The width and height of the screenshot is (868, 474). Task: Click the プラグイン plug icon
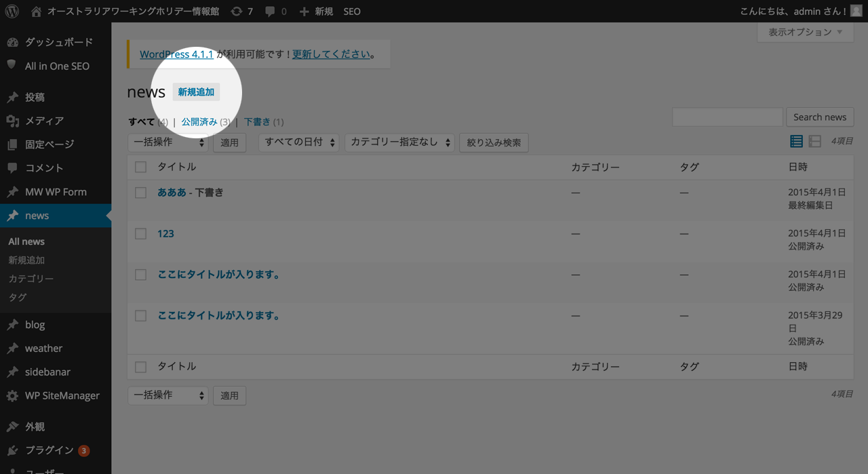[12, 450]
